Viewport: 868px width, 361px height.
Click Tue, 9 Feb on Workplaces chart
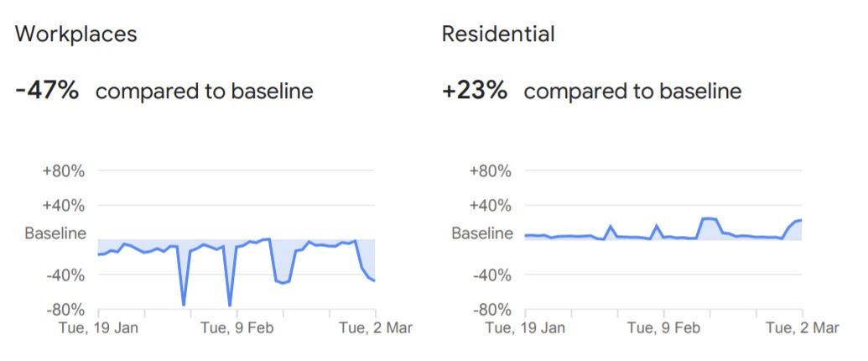click(x=237, y=327)
